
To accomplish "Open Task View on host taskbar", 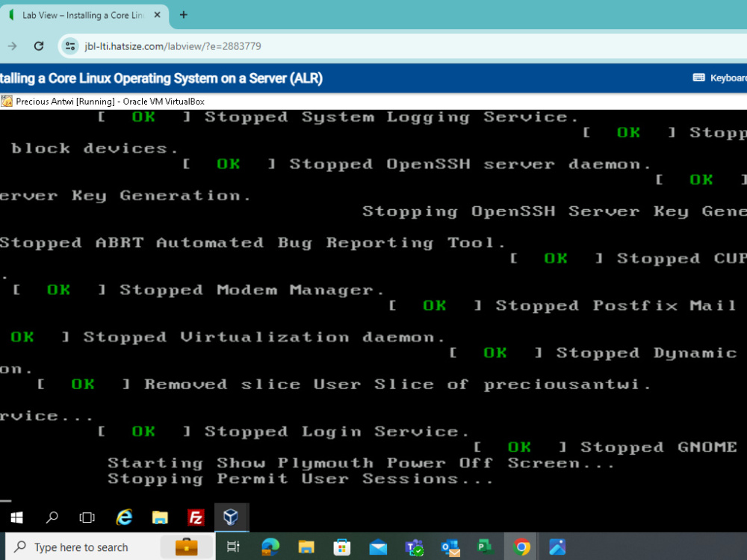I will click(233, 547).
